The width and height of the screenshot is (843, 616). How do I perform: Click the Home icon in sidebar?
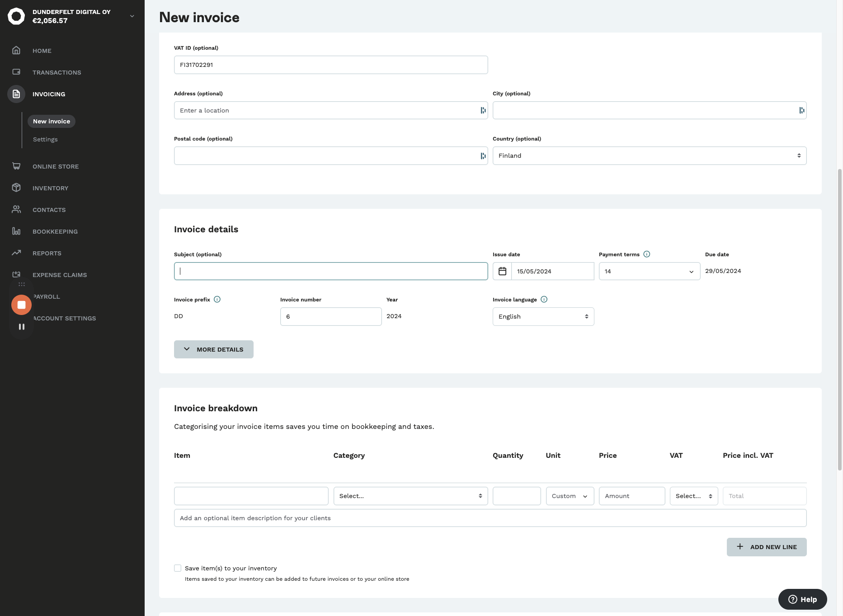pos(16,50)
